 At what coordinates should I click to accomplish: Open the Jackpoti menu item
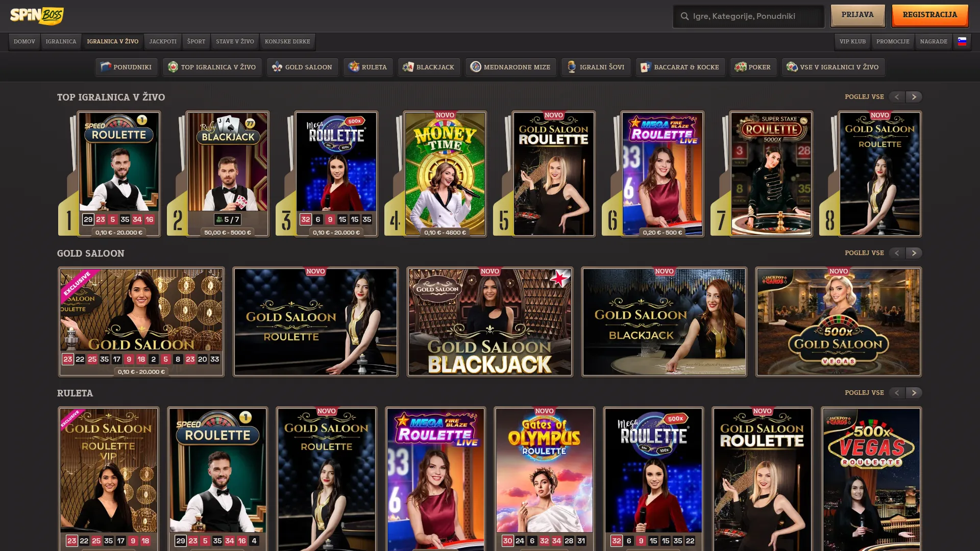point(163,42)
